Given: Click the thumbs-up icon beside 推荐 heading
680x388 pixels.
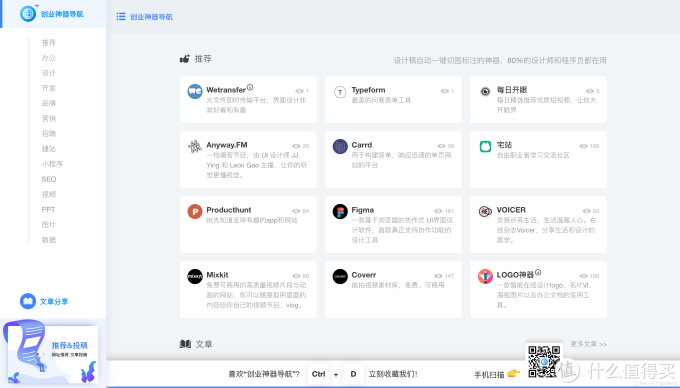Looking at the screenshot, I should (185, 59).
